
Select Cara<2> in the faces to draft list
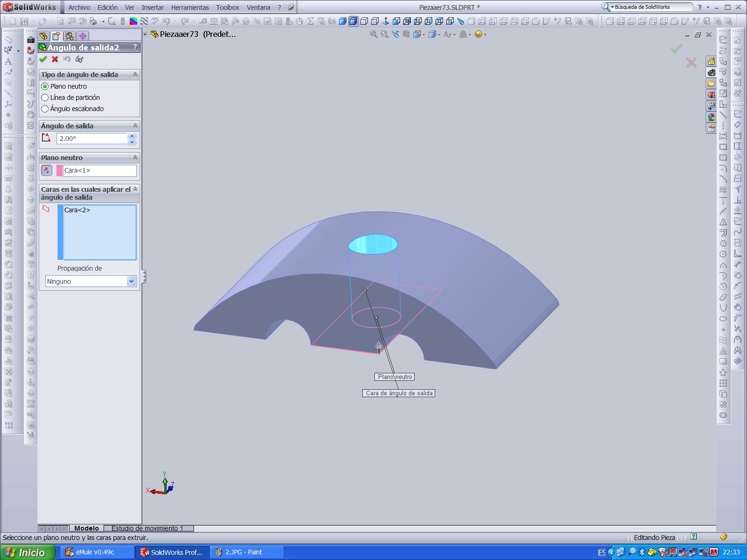pyautogui.click(x=77, y=210)
